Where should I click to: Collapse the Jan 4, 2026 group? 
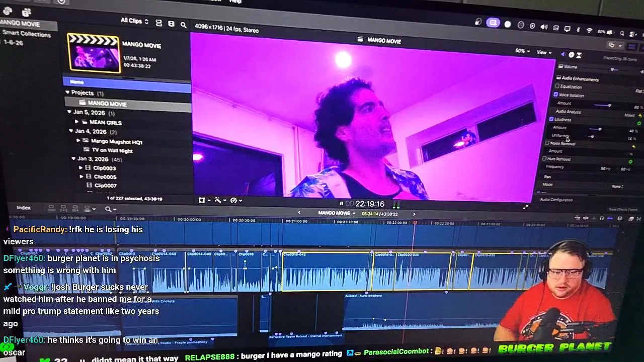(71, 131)
